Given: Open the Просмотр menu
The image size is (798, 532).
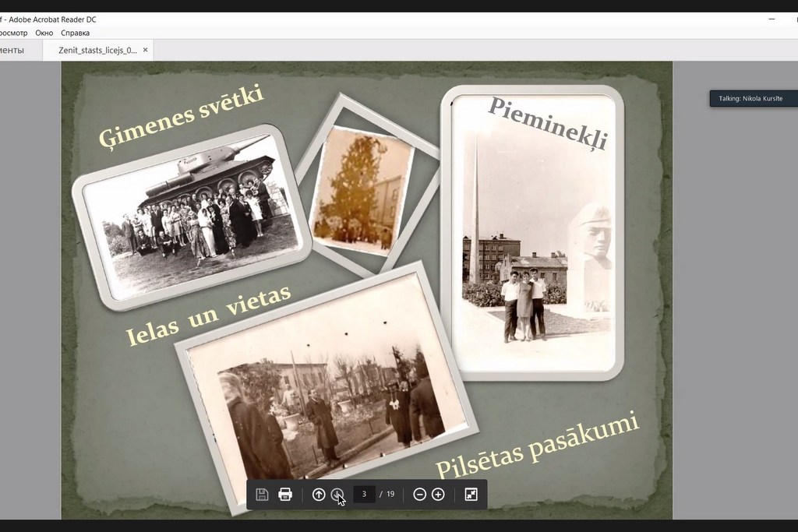Looking at the screenshot, I should pyautogui.click(x=12, y=33).
